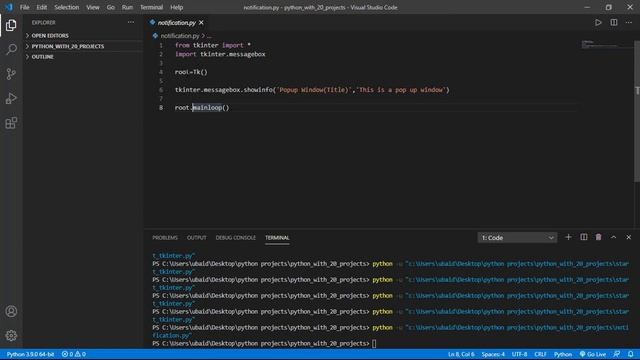Change indentation via Spaces: 4
This screenshot has width=640, height=360.
[x=493, y=354]
